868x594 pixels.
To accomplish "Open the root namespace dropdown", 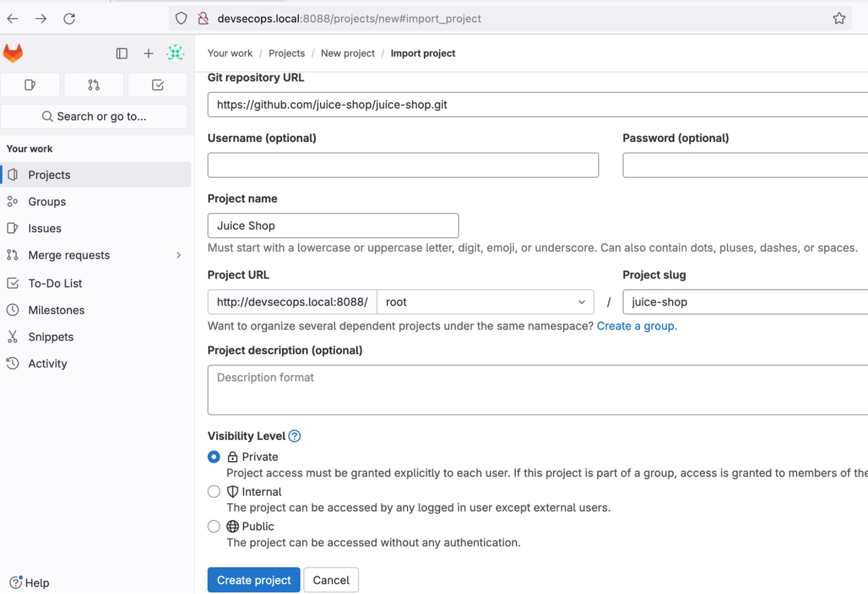I will click(x=485, y=302).
